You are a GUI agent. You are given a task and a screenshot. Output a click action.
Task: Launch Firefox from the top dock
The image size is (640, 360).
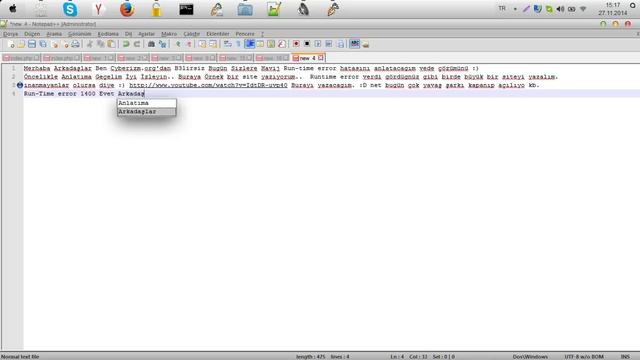tap(127, 9)
